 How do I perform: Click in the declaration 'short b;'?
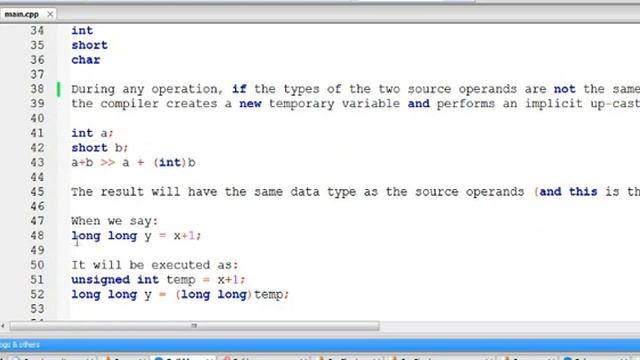100,148
